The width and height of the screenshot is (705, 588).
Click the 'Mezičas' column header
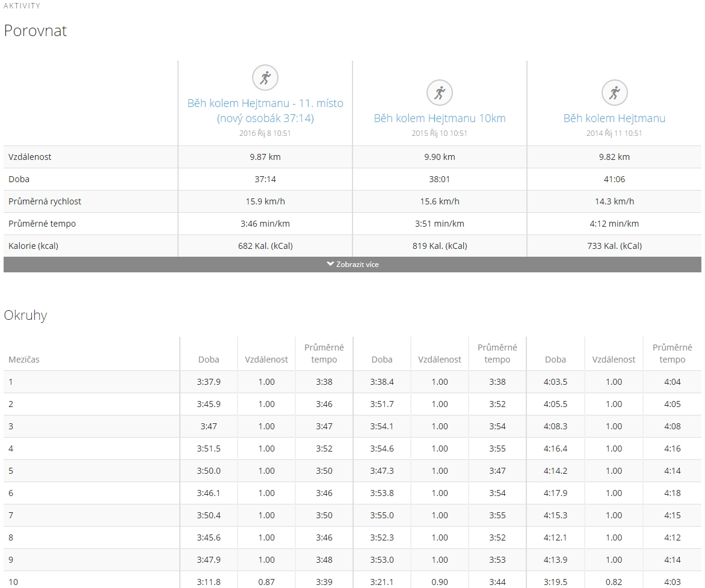click(24, 360)
